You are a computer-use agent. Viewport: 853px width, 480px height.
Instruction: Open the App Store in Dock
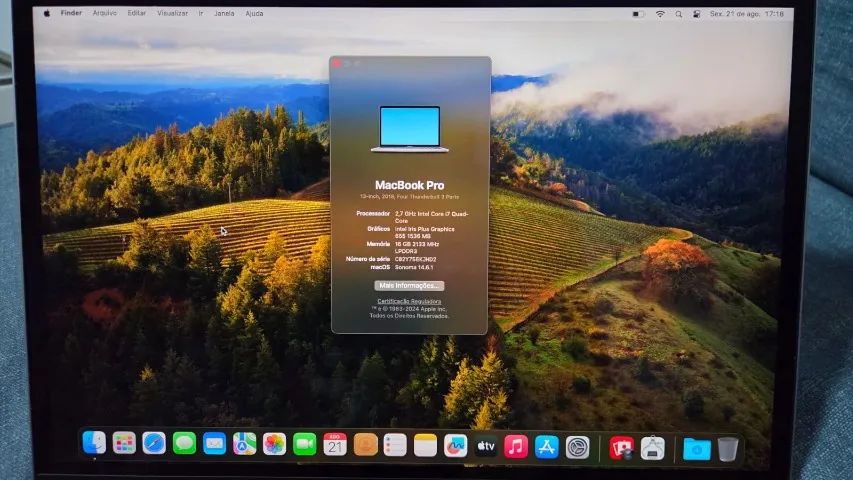547,447
